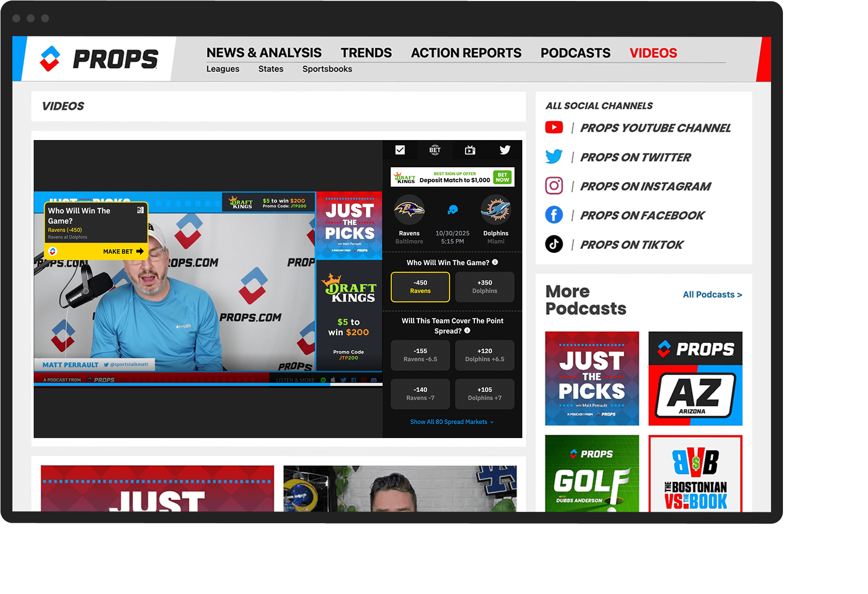This screenshot has height=594, width=868.
Task: Expand Show All 80 Spread Markets
Action: 452,422
